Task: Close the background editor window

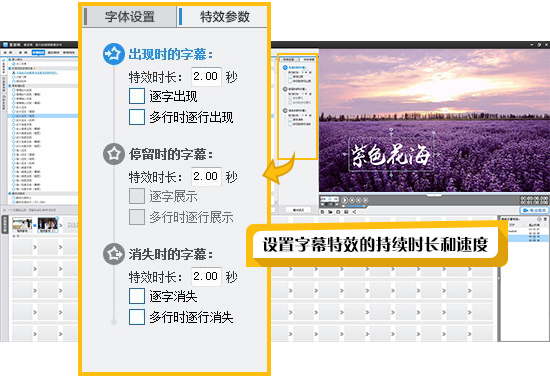Action: click(x=546, y=45)
